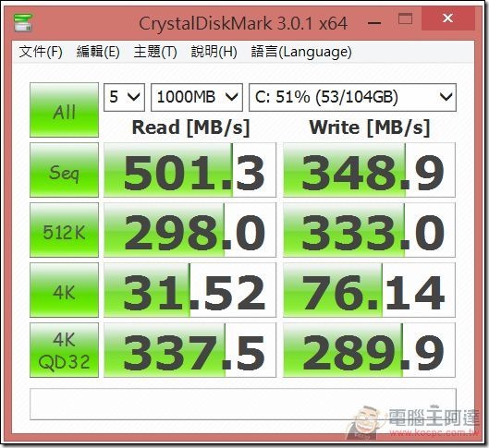
Task: Select the Seq write value 348.9
Action: click(369, 170)
